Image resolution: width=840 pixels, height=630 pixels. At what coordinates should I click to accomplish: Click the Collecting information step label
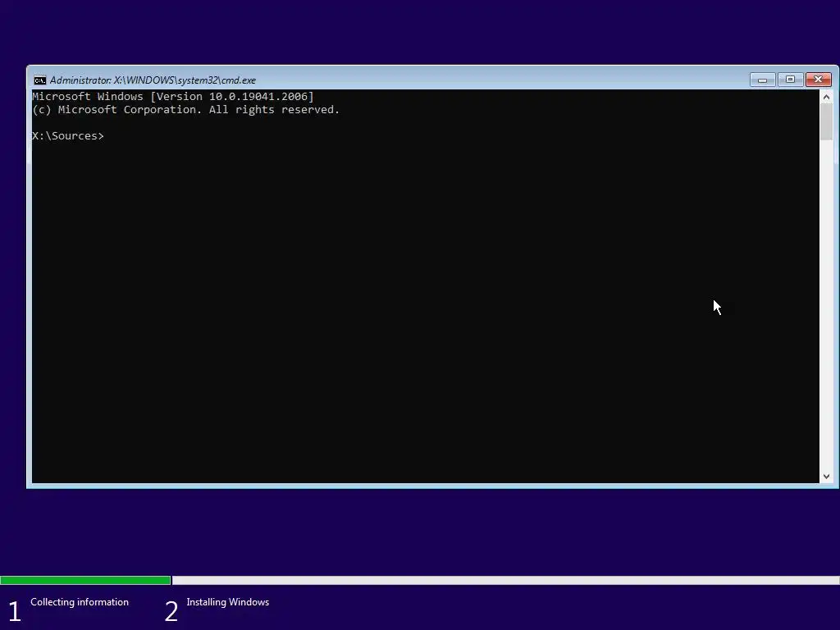[80, 602]
